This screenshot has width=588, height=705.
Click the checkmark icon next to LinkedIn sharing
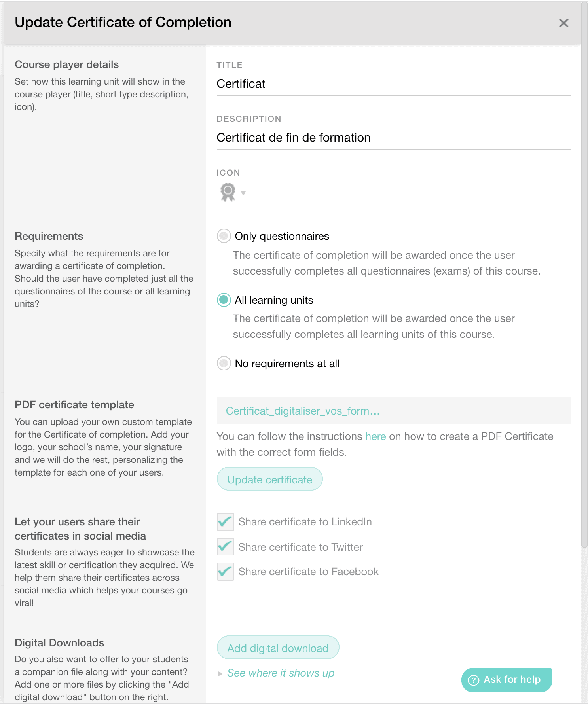[x=225, y=522]
